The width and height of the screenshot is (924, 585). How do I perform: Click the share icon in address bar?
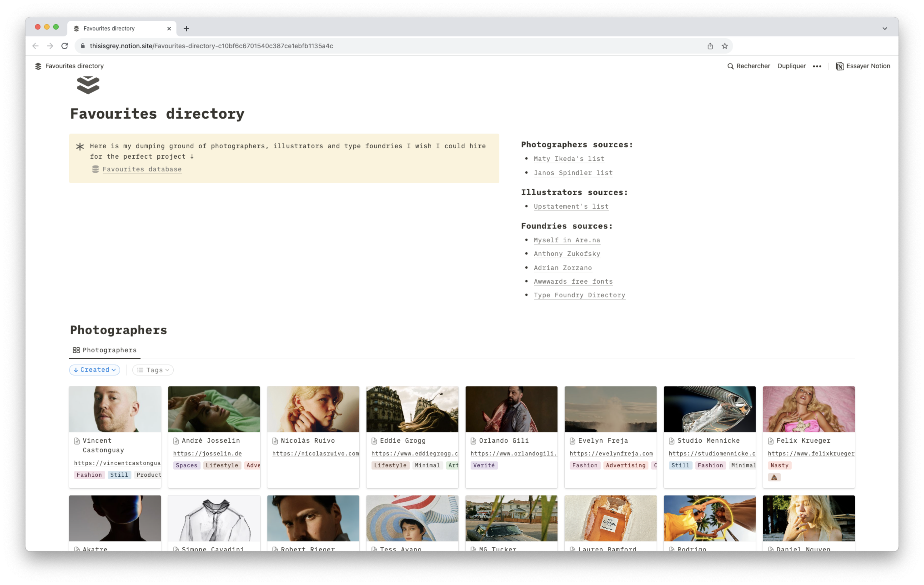(710, 46)
